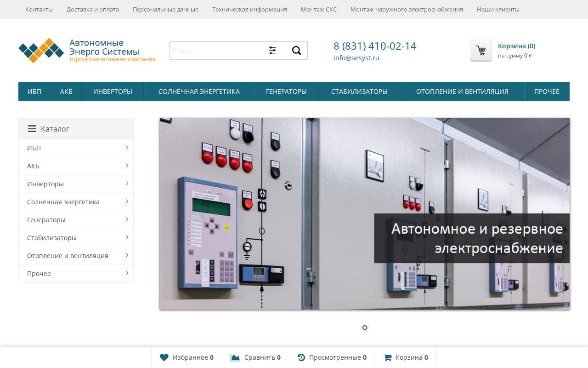Open СТАБИЛИЗАТОРЫ navigation menu
This screenshot has width=588, height=368.
coord(360,92)
